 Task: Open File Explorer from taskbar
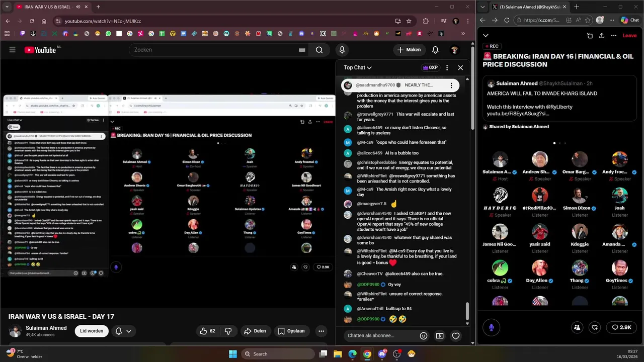pyautogui.click(x=338, y=354)
